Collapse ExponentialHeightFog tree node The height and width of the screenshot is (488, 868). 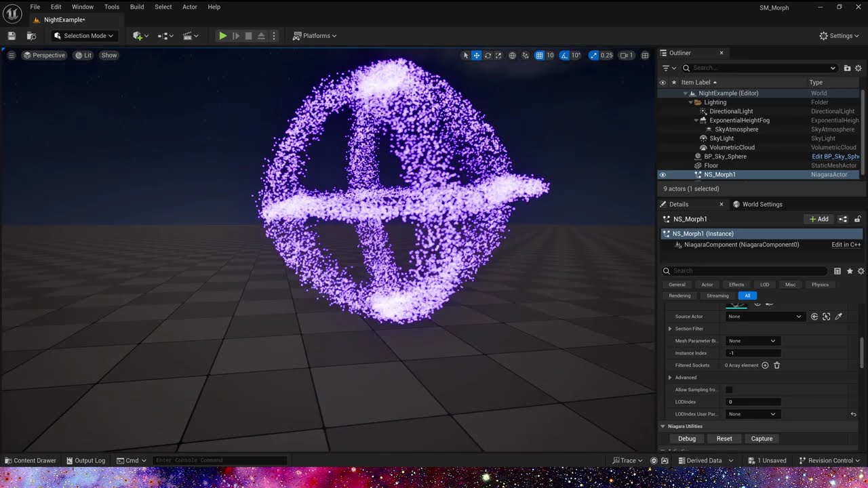696,121
